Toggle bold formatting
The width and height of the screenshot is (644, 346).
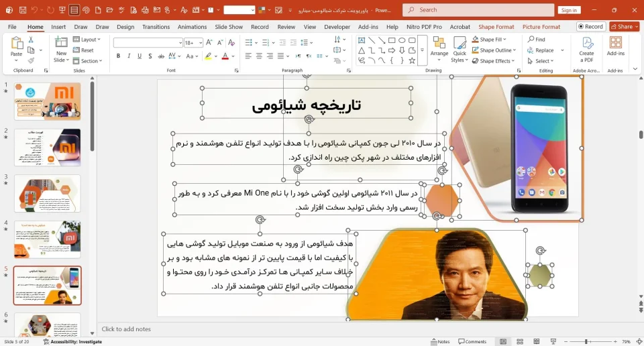[118, 56]
